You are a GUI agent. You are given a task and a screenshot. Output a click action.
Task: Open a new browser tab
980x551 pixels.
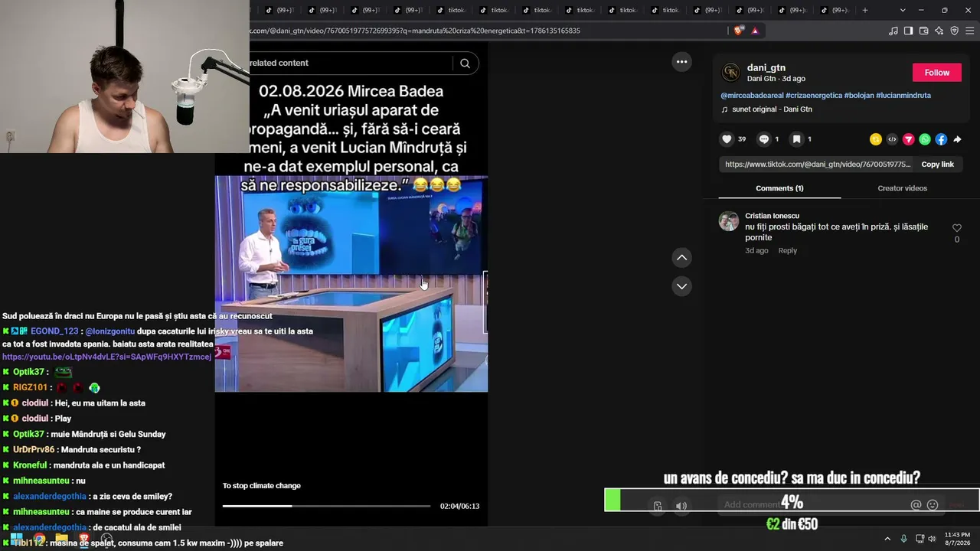tap(865, 10)
